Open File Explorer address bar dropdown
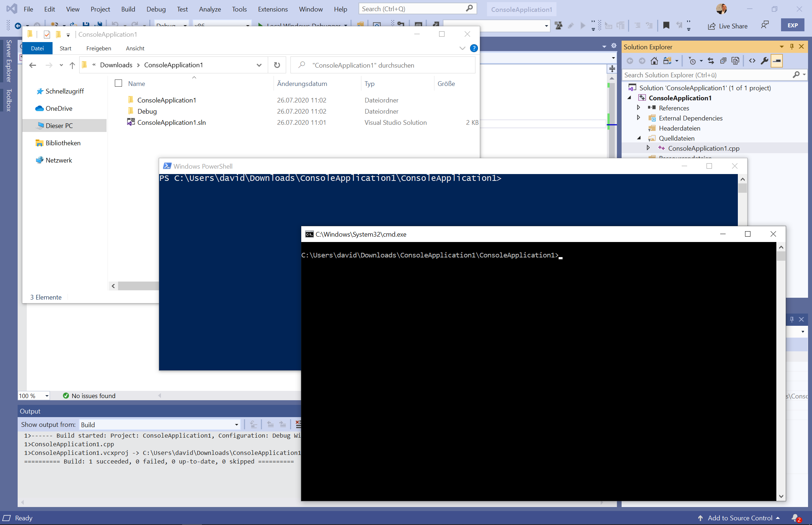 [x=259, y=65]
